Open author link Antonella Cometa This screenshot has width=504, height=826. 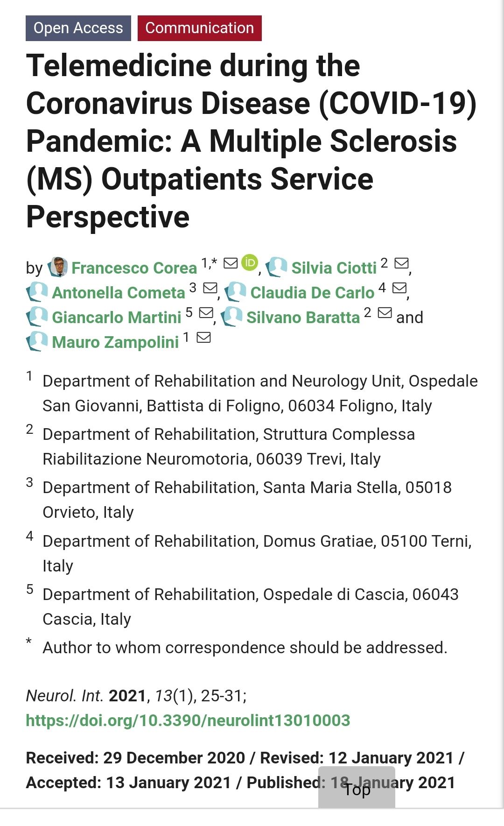(119, 293)
